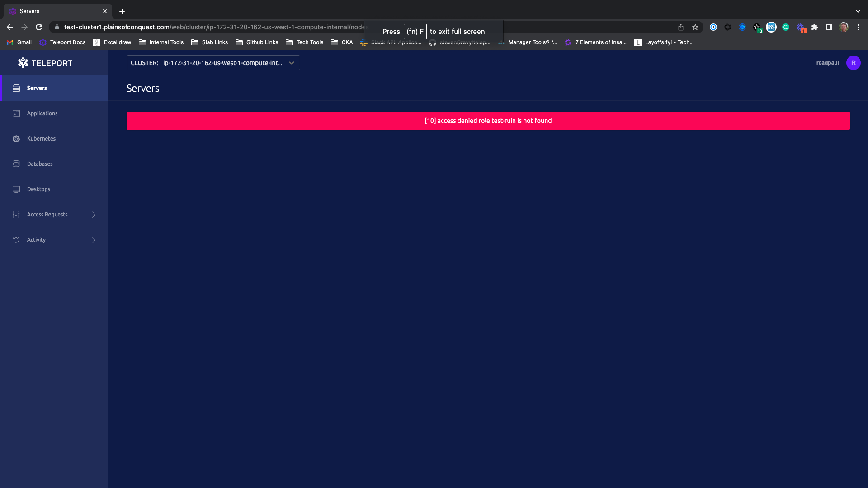Viewport: 868px width, 488px height.
Task: Click the Grammarly extension icon
Action: pyautogui.click(x=786, y=27)
